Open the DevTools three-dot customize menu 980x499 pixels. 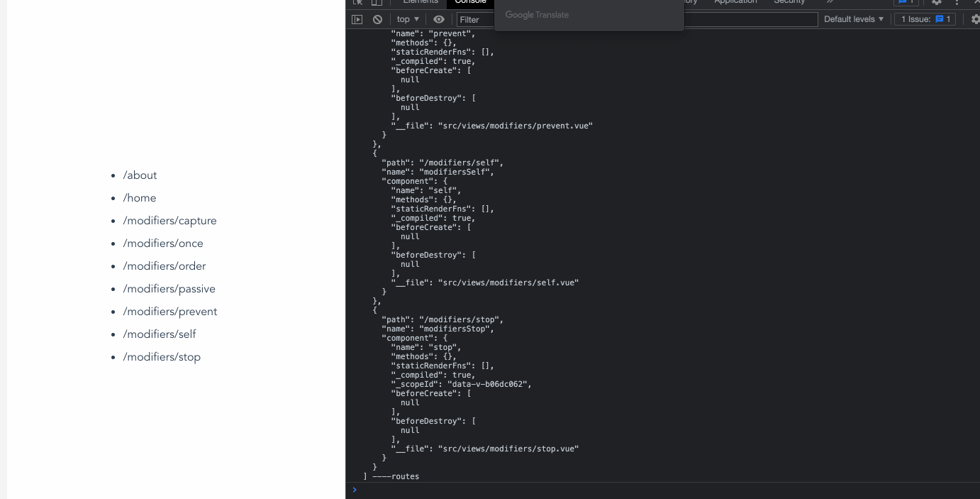point(956,3)
